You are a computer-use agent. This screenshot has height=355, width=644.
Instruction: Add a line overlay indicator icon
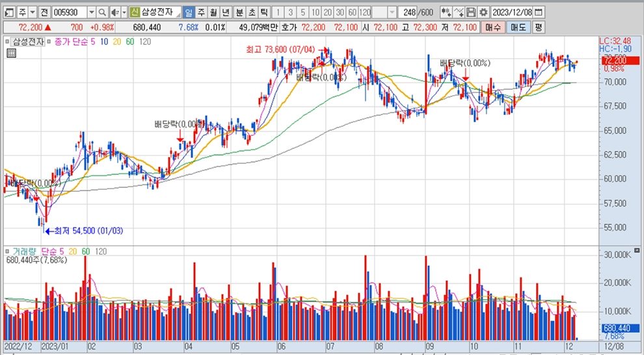(459, 12)
